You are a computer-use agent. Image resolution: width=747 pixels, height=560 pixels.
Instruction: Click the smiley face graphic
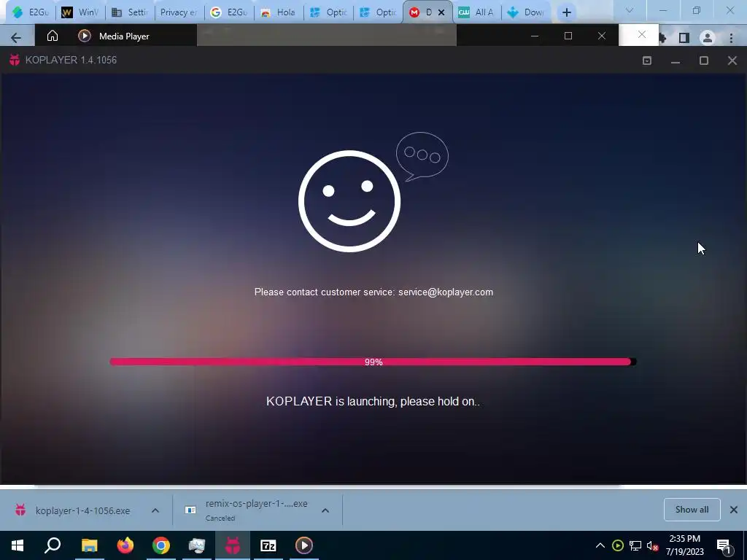(349, 201)
